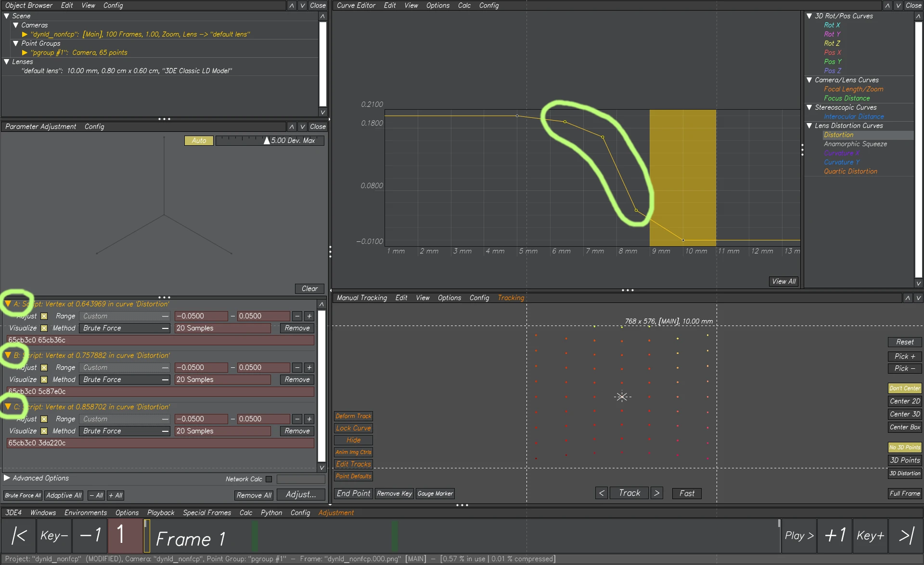Track backward with < button
The height and width of the screenshot is (565, 924).
pos(602,493)
